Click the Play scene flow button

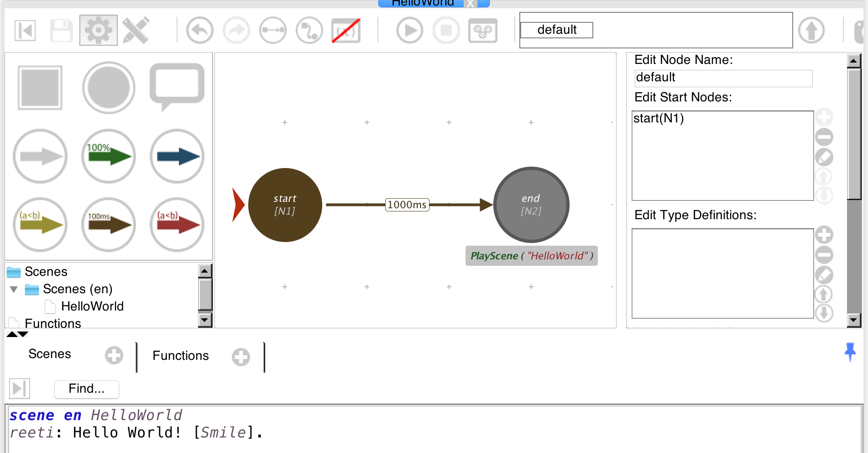[x=409, y=31]
